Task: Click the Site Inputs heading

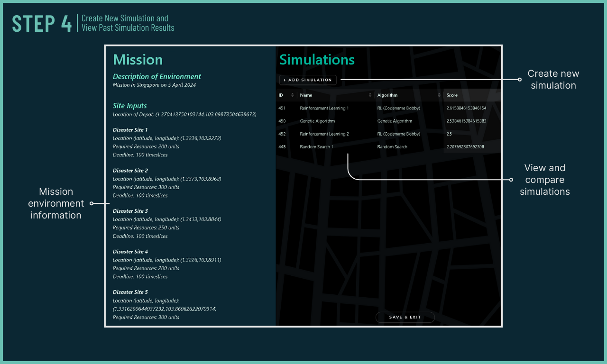Action: pos(130,106)
